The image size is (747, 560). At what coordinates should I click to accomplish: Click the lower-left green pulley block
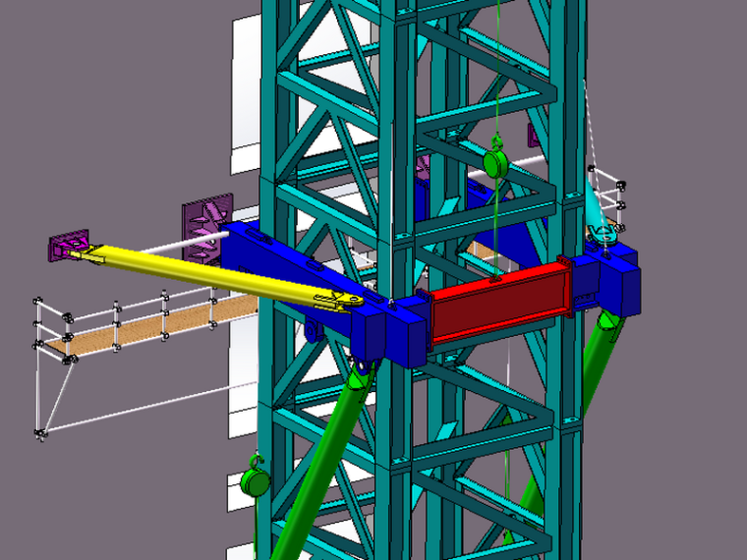(x=256, y=481)
